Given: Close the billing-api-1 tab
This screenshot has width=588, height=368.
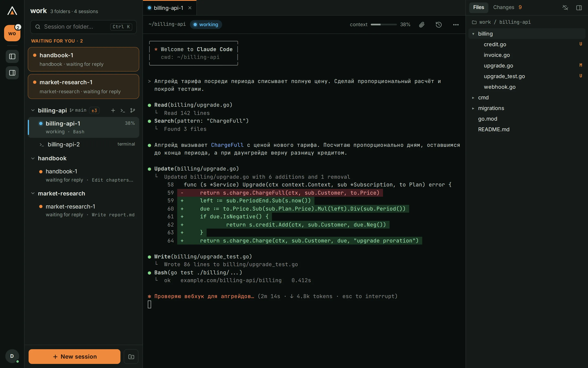Looking at the screenshot, I should click(190, 8).
